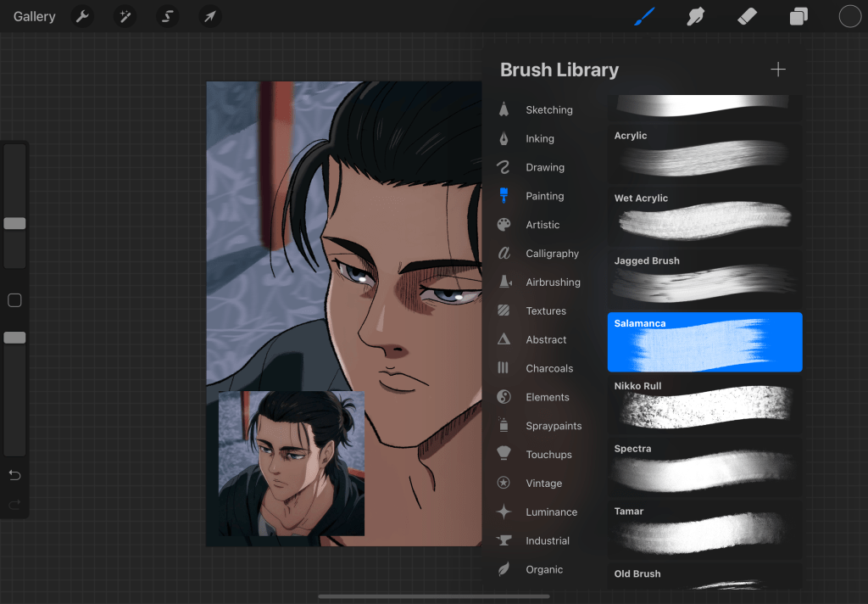Tap undo arrow in sidebar
The height and width of the screenshot is (604, 868).
pos(14,475)
